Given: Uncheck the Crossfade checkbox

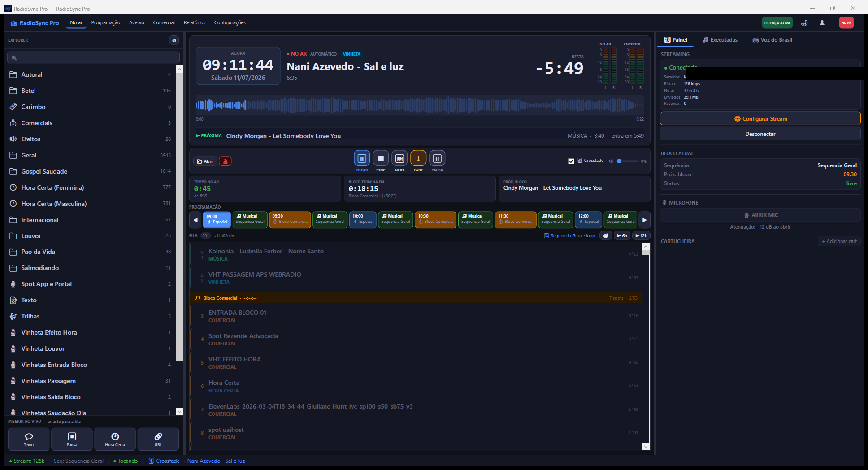Looking at the screenshot, I should tap(571, 161).
